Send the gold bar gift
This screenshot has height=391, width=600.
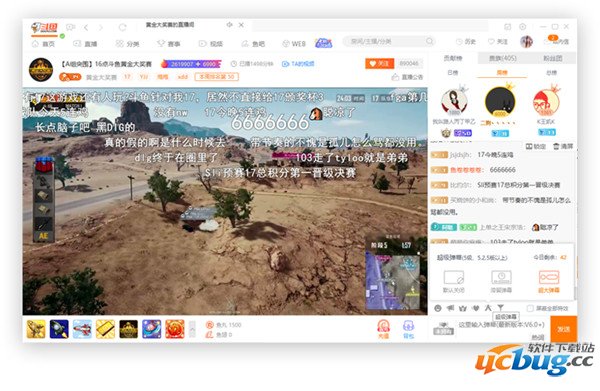pos(105,329)
